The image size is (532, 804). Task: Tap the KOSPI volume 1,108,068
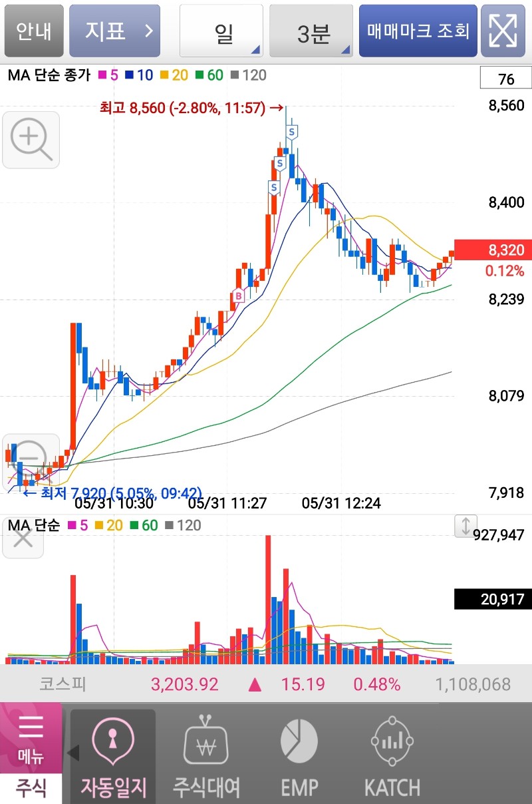pos(473,684)
